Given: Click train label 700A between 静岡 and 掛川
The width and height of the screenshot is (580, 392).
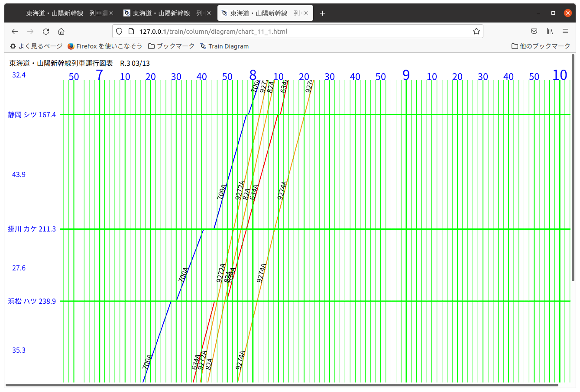Looking at the screenshot, I should (x=222, y=192).
